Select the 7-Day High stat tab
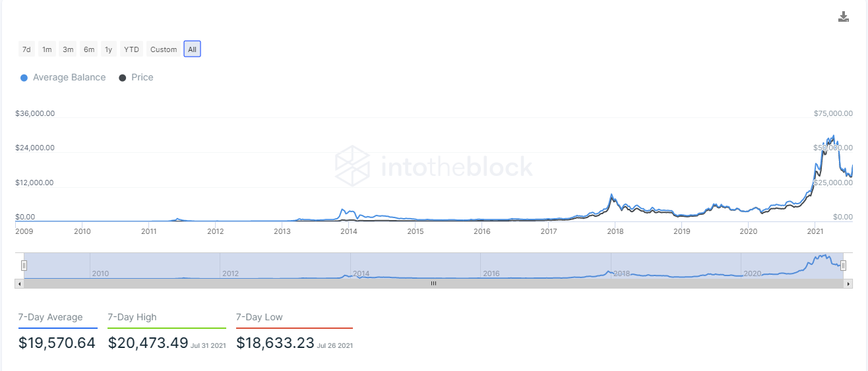 point(133,318)
